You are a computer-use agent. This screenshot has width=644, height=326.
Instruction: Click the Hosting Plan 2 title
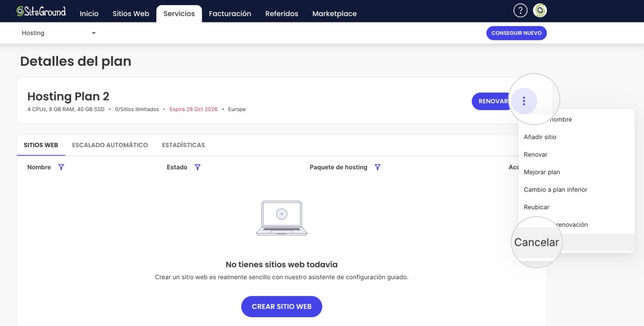[x=68, y=96]
